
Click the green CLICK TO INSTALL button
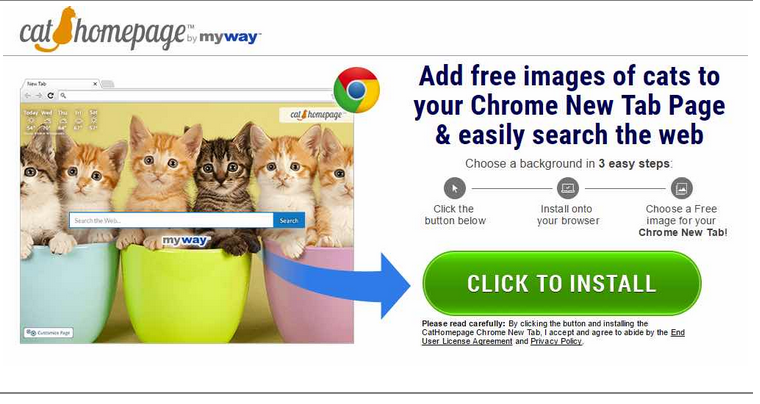[562, 283]
